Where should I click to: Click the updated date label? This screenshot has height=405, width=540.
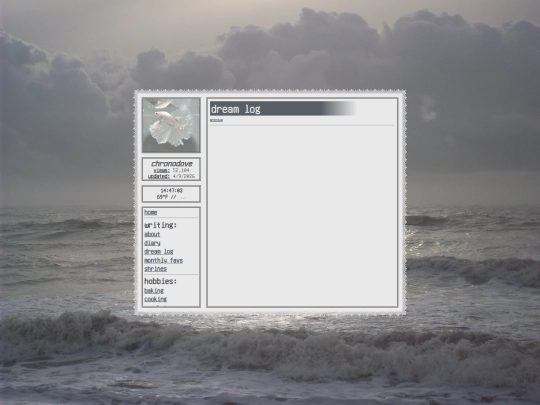[159, 176]
